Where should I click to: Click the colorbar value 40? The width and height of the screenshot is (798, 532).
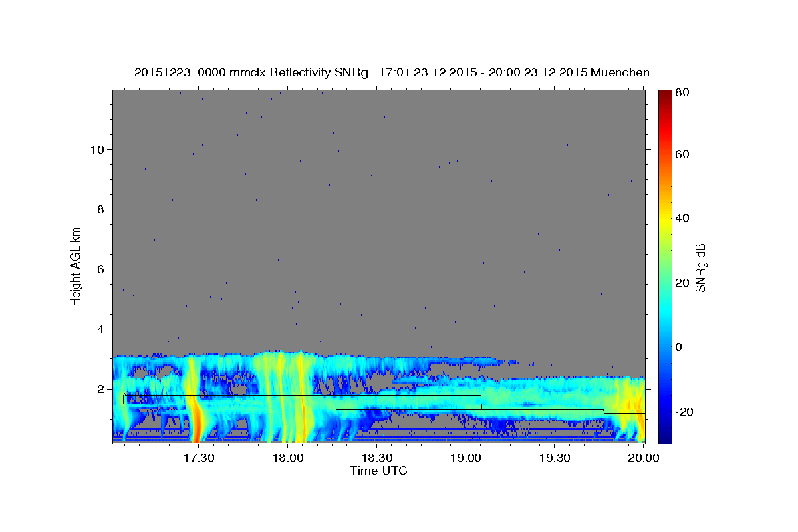[x=682, y=218]
